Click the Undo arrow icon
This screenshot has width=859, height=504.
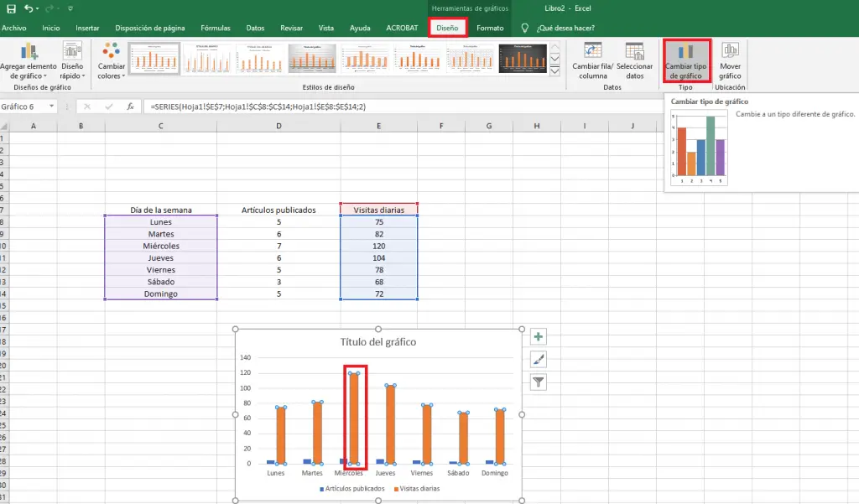(29, 8)
